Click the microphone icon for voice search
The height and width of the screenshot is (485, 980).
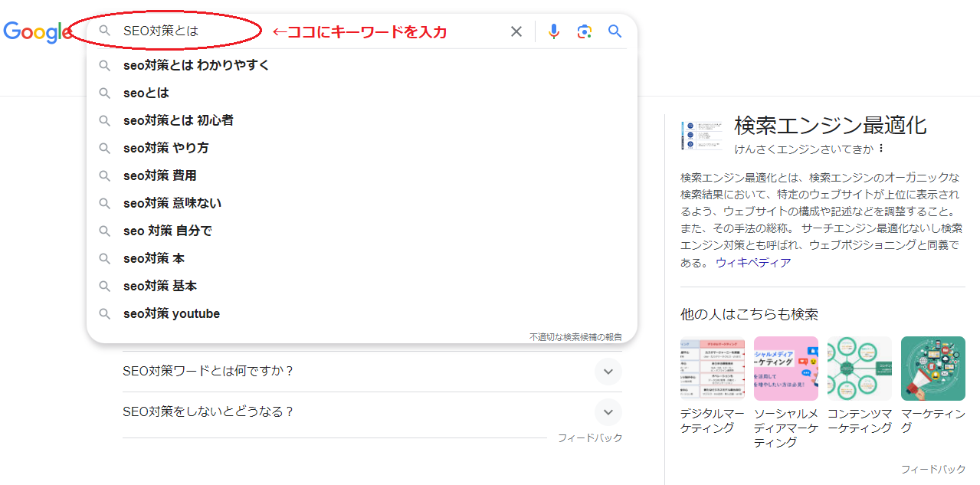pyautogui.click(x=553, y=31)
